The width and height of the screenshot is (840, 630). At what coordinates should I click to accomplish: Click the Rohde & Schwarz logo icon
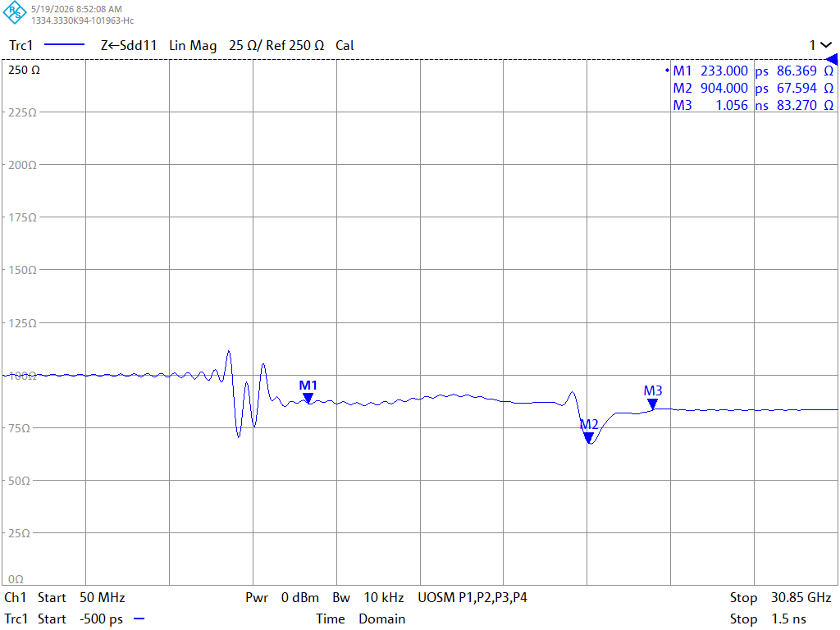(x=15, y=13)
